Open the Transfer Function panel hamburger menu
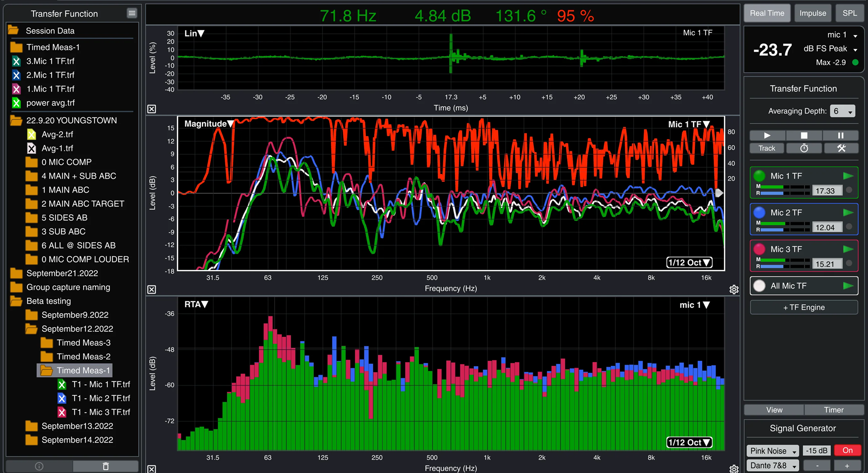 (132, 13)
